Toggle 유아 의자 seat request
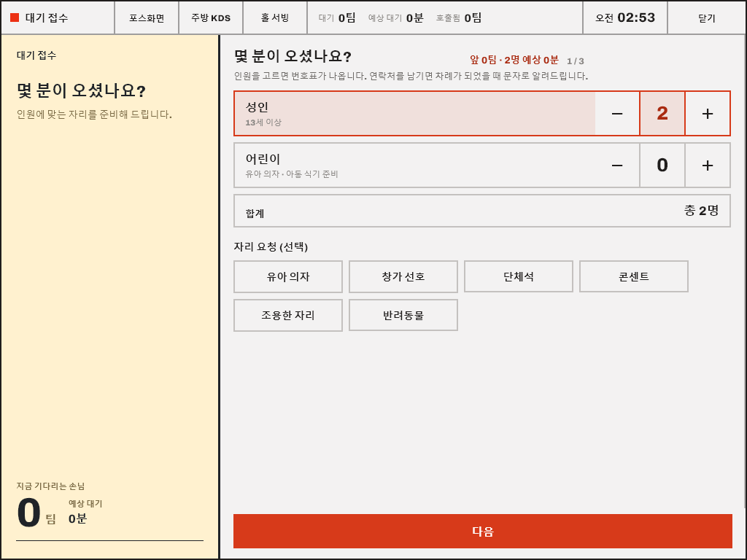 click(288, 276)
